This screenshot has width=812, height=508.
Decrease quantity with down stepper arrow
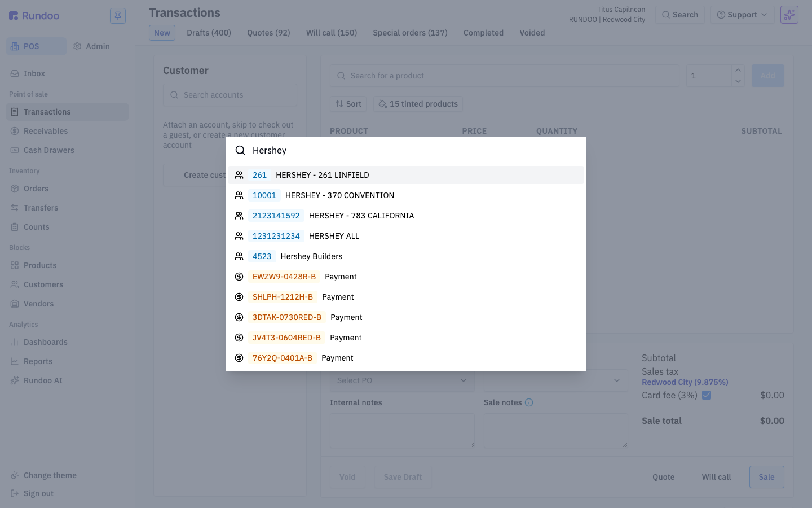coord(738,81)
